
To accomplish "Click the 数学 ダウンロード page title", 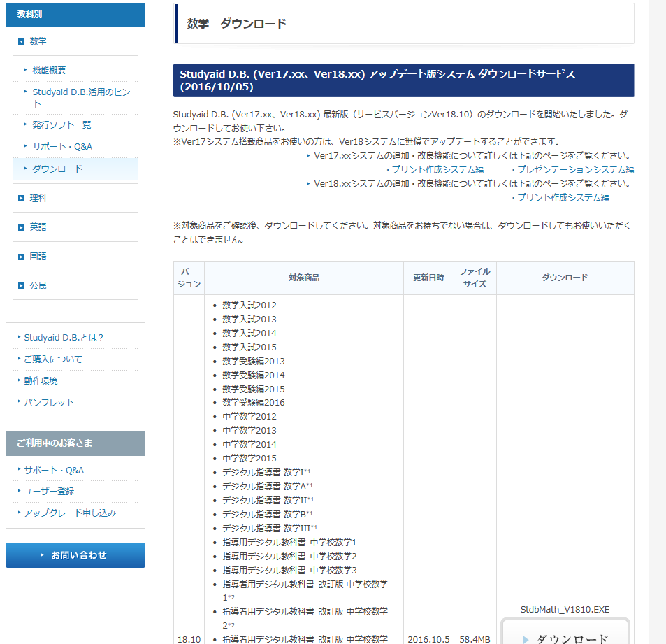I will coord(237,24).
